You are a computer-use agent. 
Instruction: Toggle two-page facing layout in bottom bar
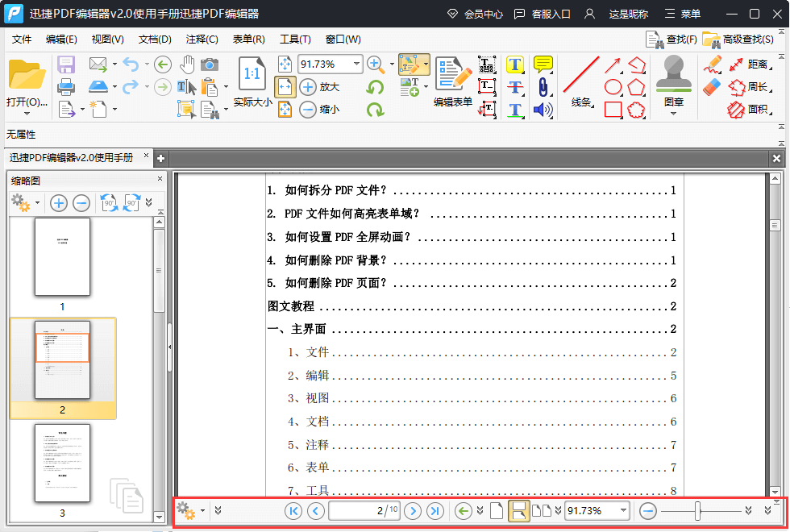coord(542,511)
